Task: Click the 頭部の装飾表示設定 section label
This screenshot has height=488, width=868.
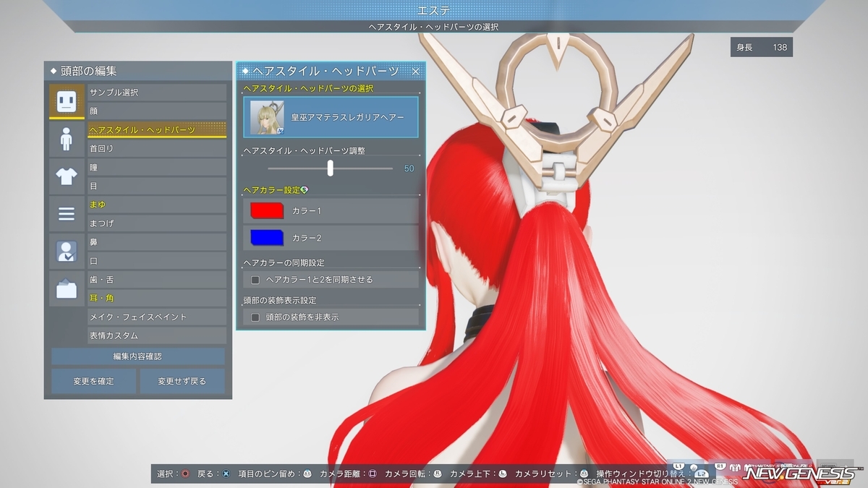Action: point(280,300)
